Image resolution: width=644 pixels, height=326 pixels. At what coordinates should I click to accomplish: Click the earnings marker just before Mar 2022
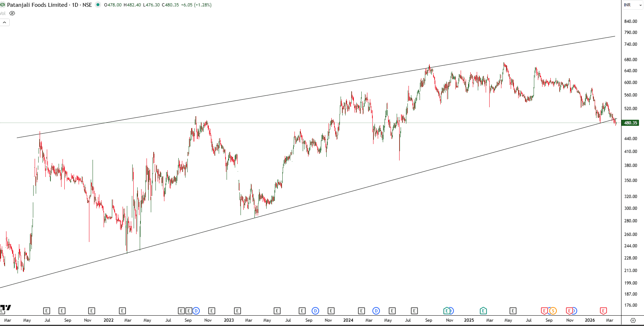click(x=122, y=311)
